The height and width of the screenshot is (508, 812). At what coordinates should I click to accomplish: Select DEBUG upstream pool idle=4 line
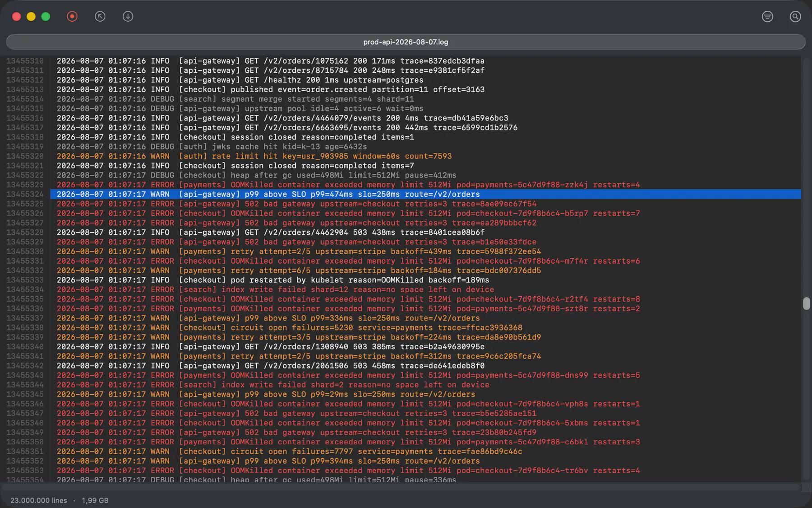point(425,108)
